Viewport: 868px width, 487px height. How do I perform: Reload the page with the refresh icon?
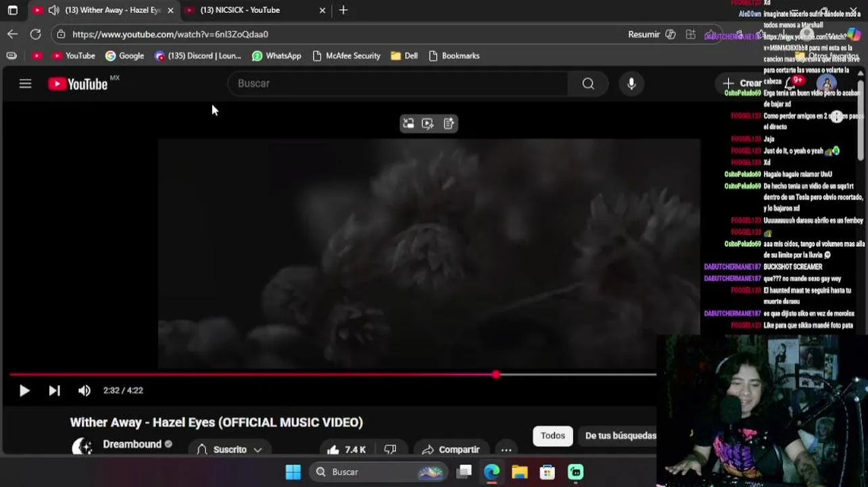tap(36, 34)
